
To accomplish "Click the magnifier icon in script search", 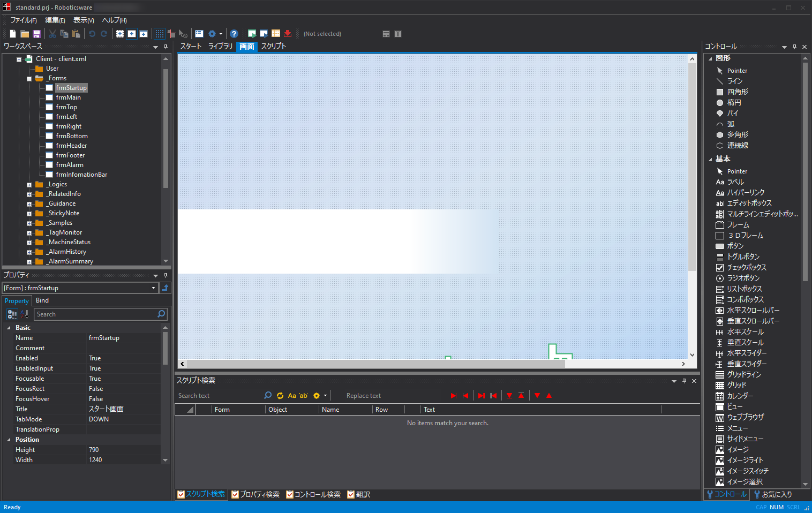I will click(268, 396).
